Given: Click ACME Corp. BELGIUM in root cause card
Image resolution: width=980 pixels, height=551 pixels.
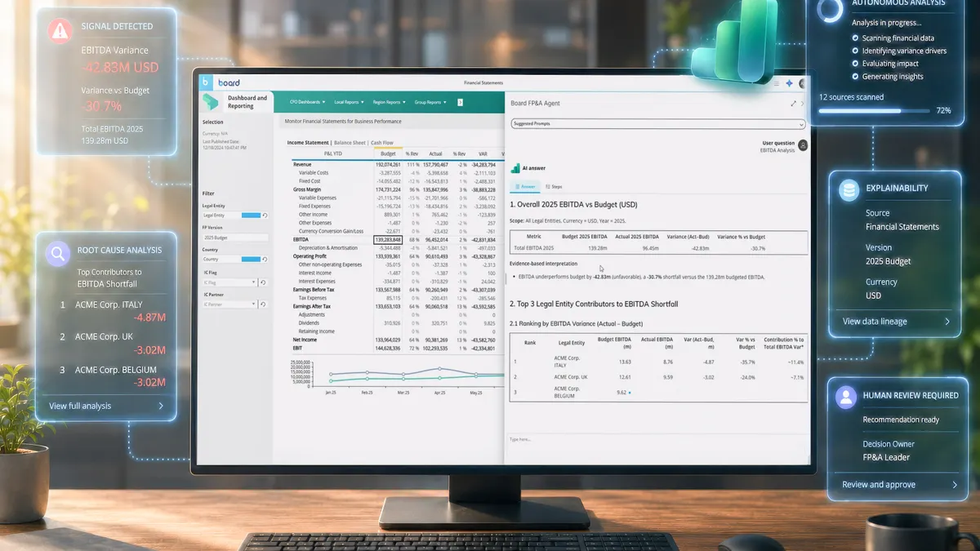Looking at the screenshot, I should (x=115, y=370).
